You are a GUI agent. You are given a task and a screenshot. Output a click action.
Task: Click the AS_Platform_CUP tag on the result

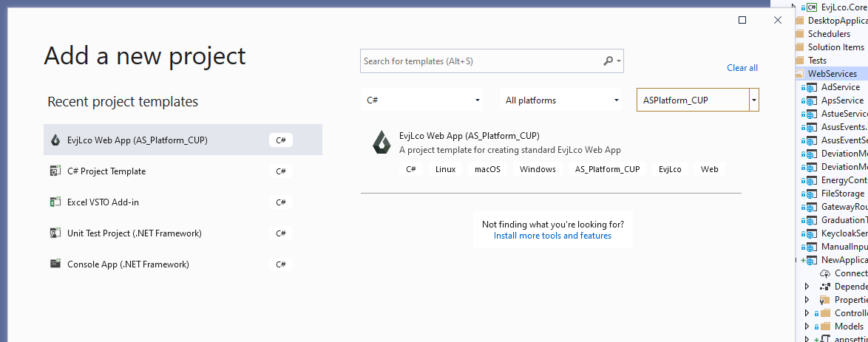[607, 169]
